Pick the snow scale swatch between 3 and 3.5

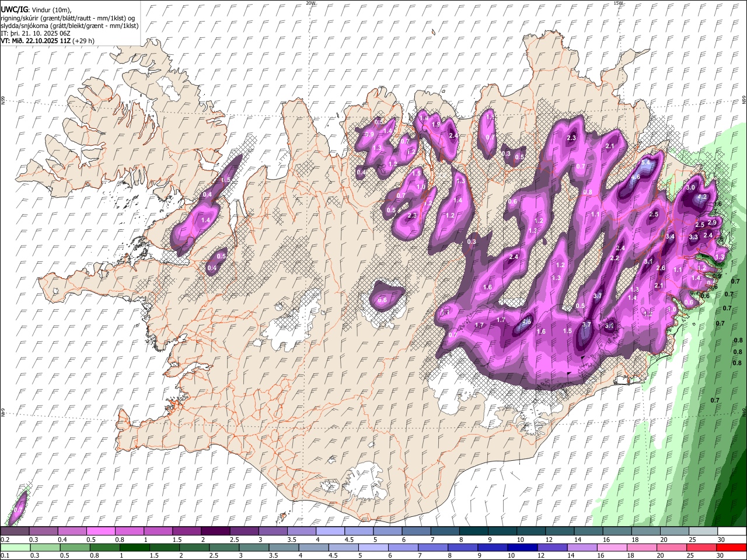point(273,531)
